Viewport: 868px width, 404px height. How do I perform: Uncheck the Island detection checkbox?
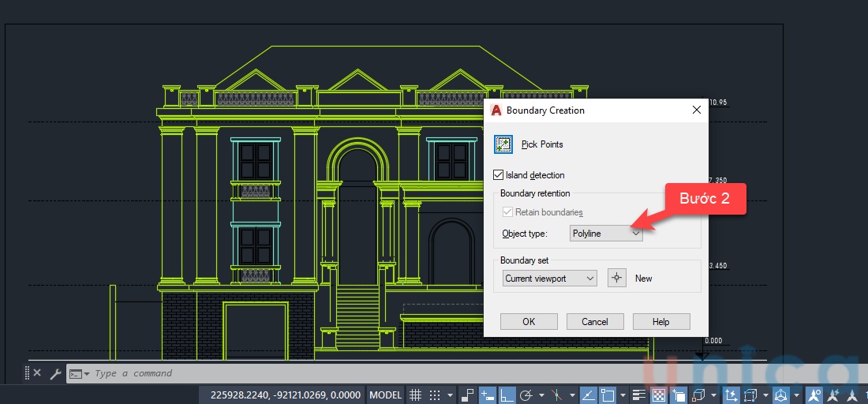tap(498, 175)
